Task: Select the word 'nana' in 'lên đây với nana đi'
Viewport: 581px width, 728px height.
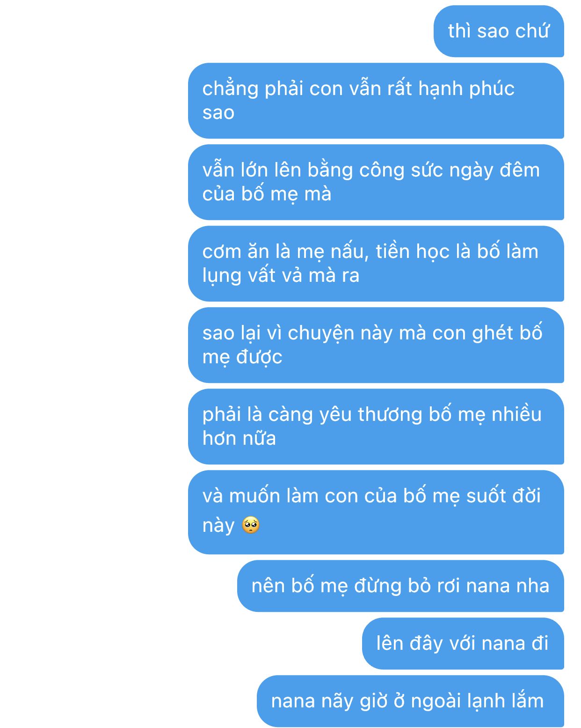Action: (503, 644)
